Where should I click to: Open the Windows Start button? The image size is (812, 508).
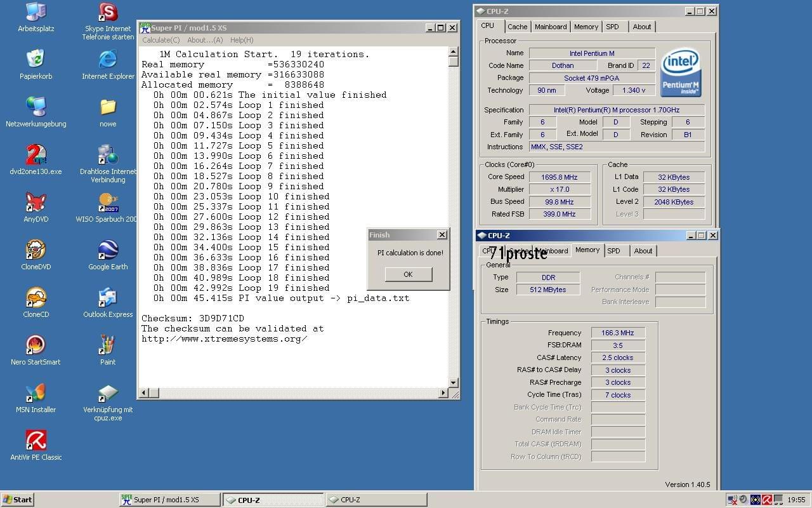tap(17, 500)
